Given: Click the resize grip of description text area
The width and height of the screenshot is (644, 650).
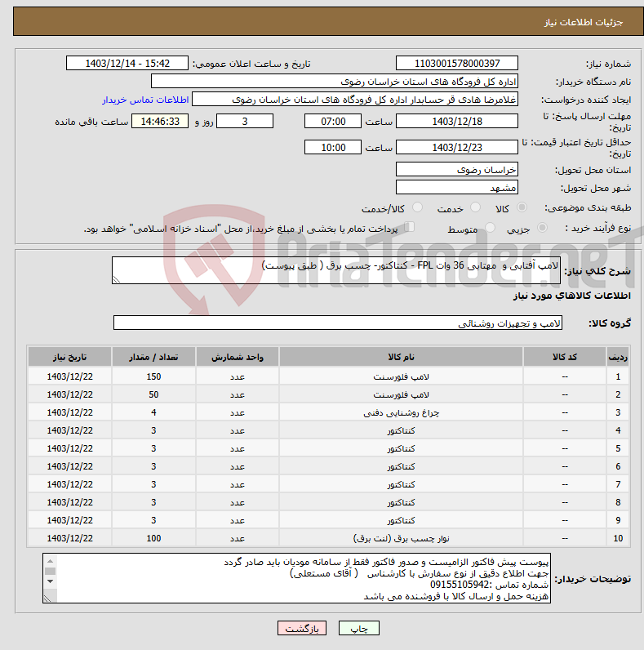Looking at the screenshot, I should coord(117,279).
